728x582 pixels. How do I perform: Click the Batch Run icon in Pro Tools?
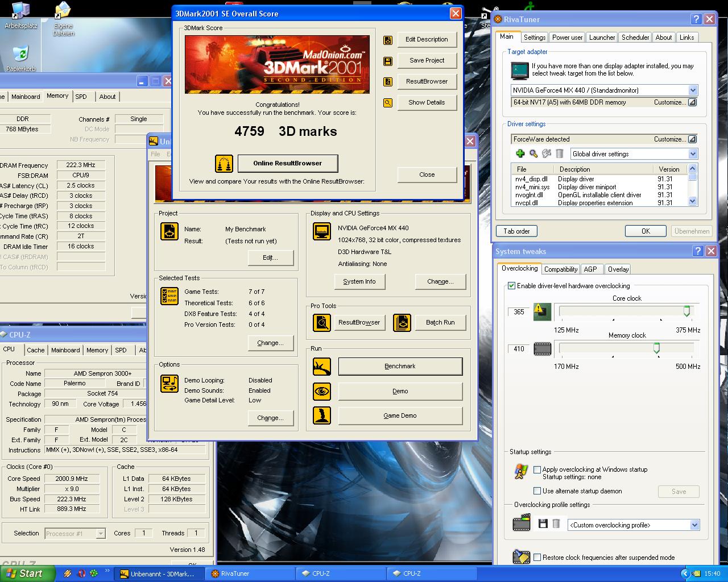click(x=402, y=322)
